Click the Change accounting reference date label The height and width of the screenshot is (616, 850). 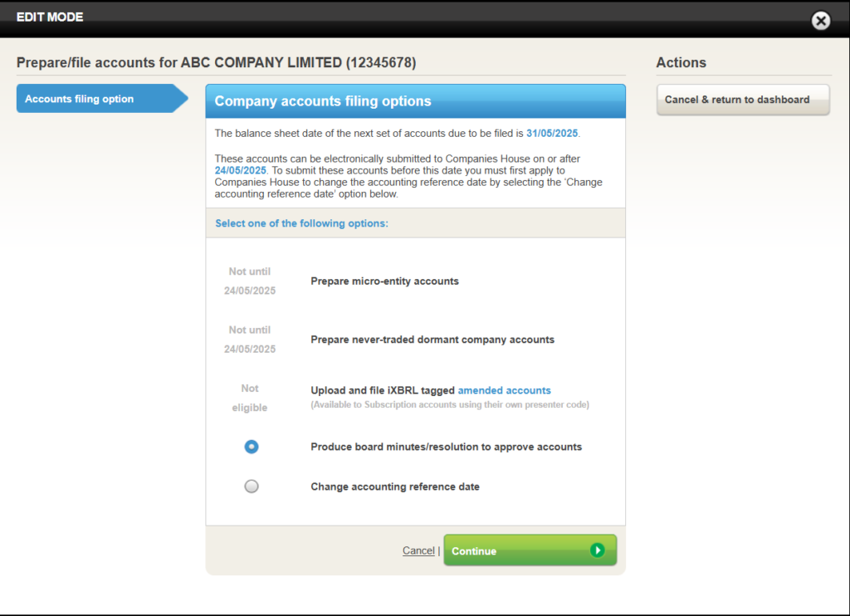point(395,486)
